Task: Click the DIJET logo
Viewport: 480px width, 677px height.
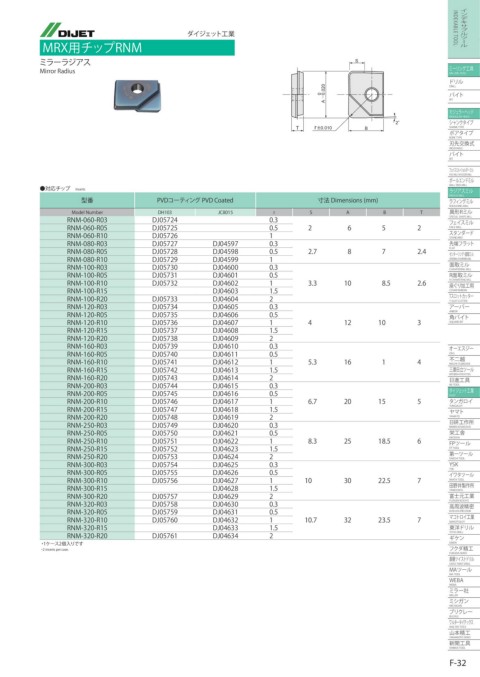Action: [x=67, y=30]
